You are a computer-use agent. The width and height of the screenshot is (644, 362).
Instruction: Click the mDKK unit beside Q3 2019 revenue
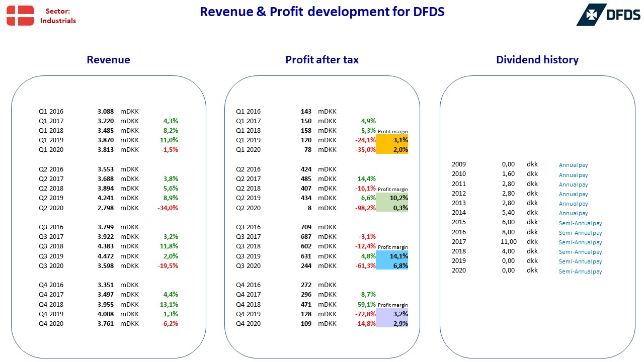129,256
